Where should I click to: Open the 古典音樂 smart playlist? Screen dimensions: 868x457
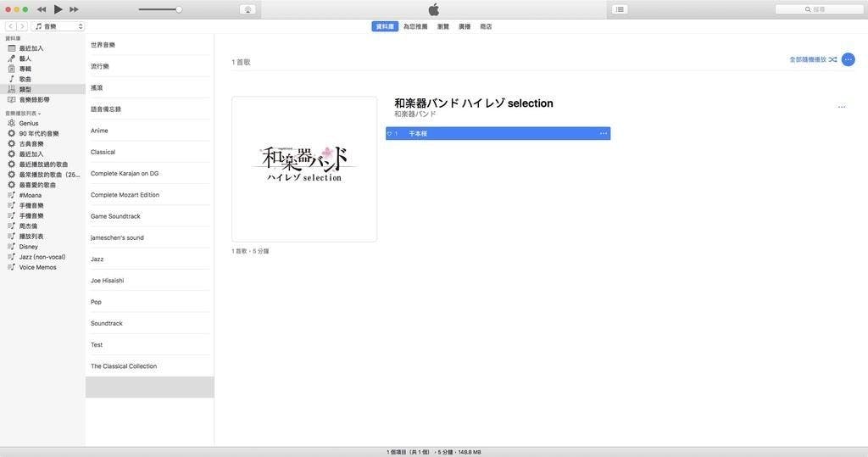42,143
